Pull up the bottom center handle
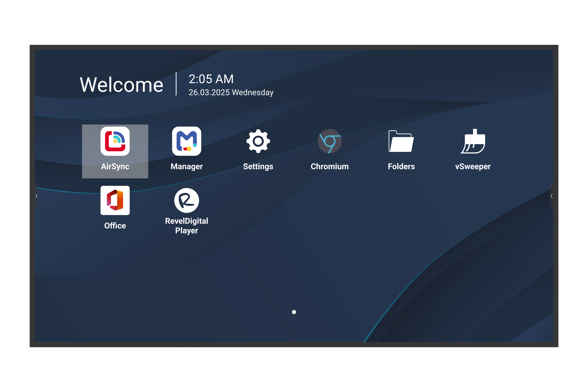 tap(294, 340)
